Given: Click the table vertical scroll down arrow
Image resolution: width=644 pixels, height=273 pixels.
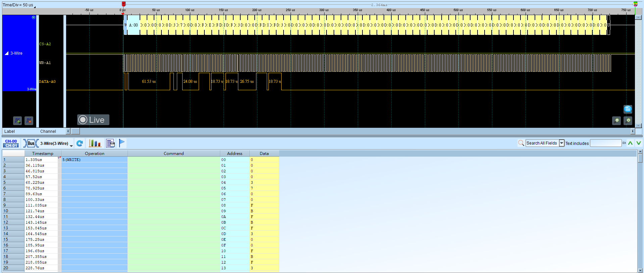Looking at the screenshot, I should click(x=640, y=270).
